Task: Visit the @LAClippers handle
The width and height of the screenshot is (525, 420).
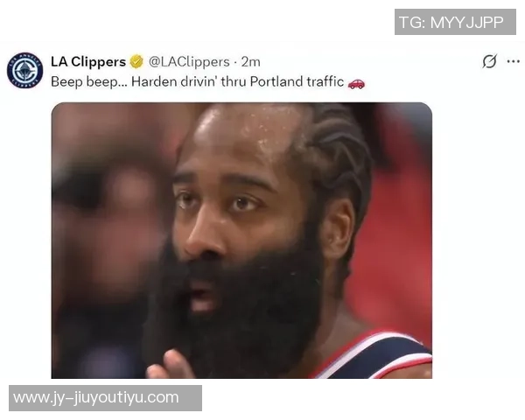Action: tap(189, 62)
